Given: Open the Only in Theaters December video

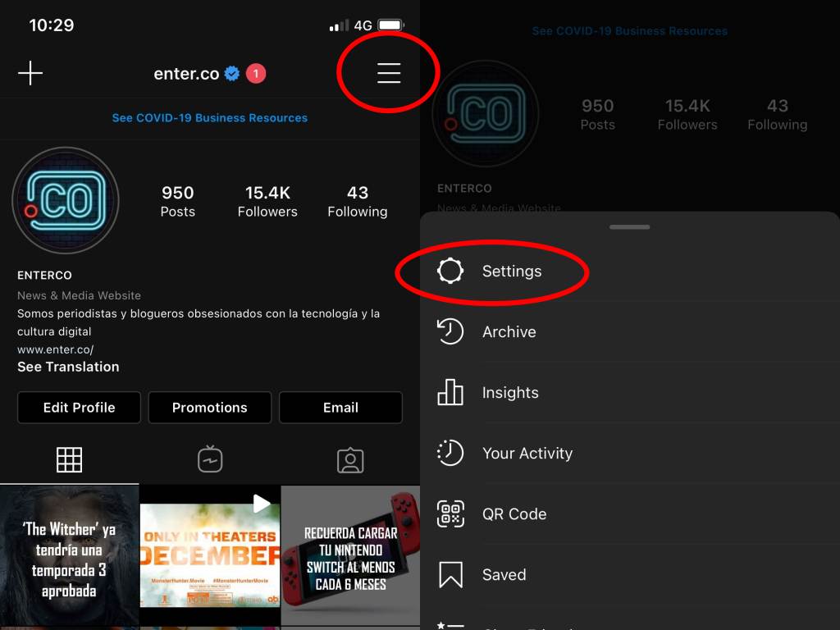Looking at the screenshot, I should [x=210, y=557].
